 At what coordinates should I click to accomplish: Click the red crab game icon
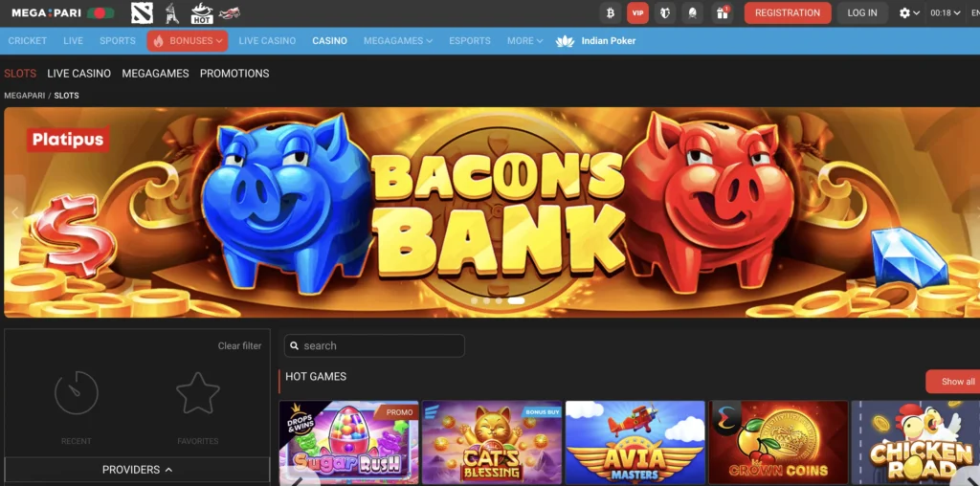point(230,12)
